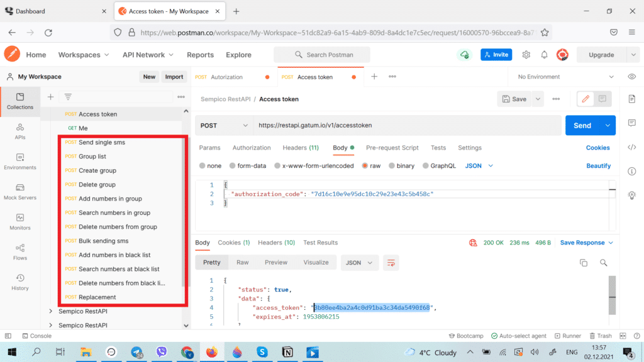Image resolution: width=644 pixels, height=362 pixels.
Task: Open the API Network menu dropdown
Action: 148,55
